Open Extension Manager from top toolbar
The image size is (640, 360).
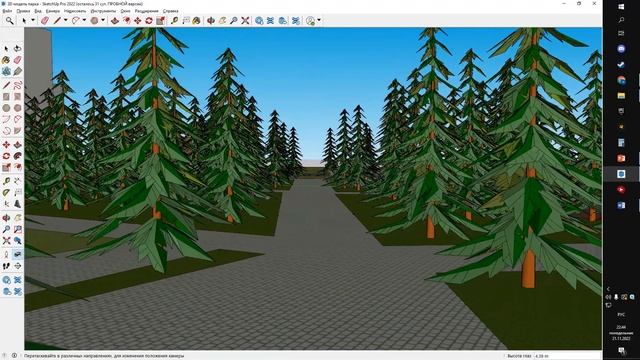[x=296, y=20]
